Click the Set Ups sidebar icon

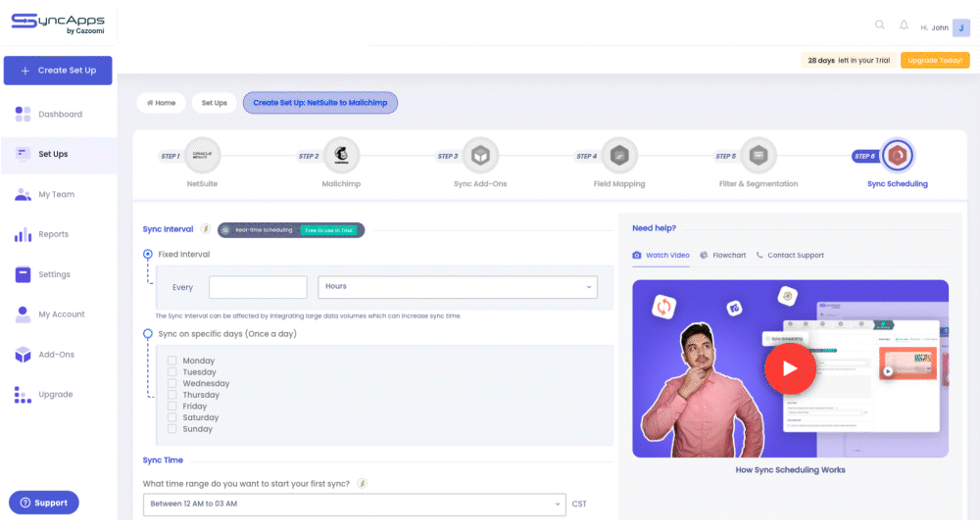point(24,154)
